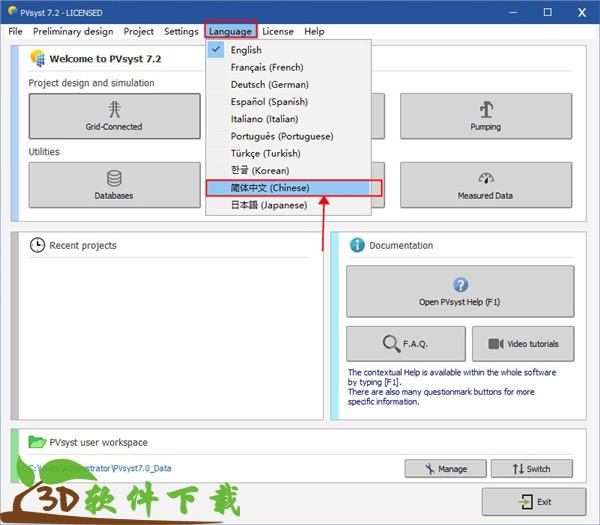Open the F.A.Q. search button

pyautogui.click(x=406, y=344)
